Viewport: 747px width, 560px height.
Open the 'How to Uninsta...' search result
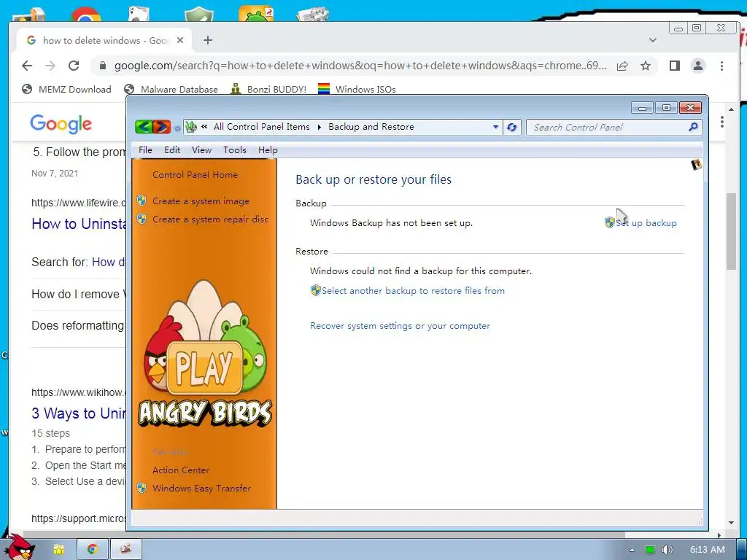tap(79, 224)
